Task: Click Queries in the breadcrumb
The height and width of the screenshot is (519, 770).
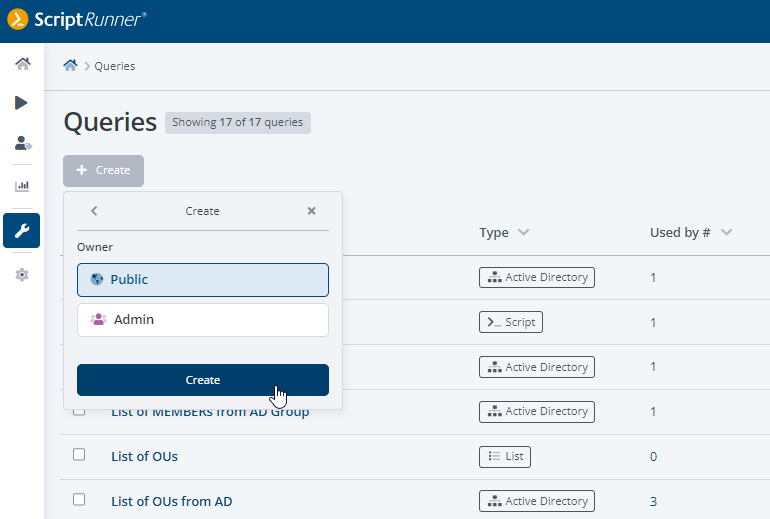Action: [x=115, y=66]
